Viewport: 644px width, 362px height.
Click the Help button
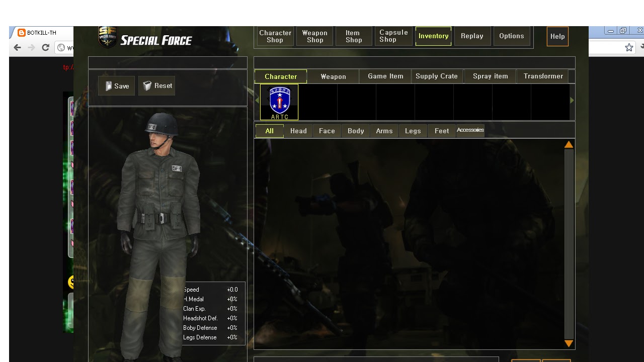click(x=557, y=36)
